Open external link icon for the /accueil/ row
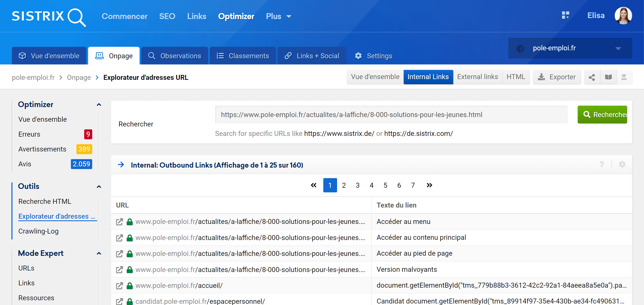Image resolution: width=644 pixels, height=305 pixels. (119, 286)
